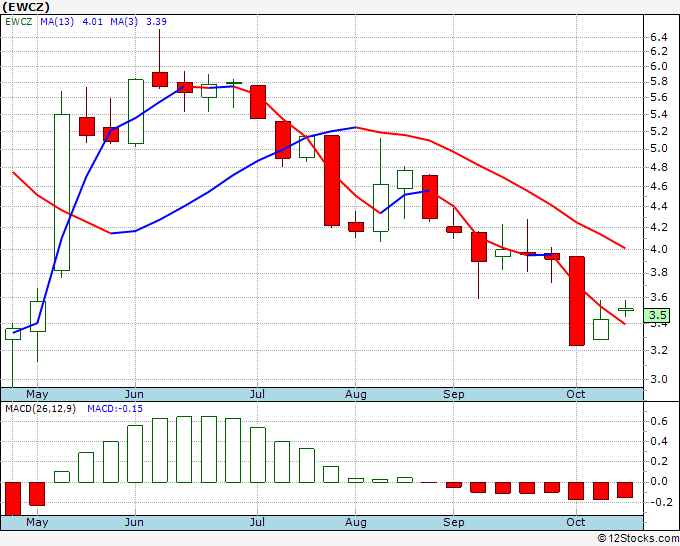Click the MA(13) value 4.01
This screenshot has width=680, height=546.
(x=92, y=22)
